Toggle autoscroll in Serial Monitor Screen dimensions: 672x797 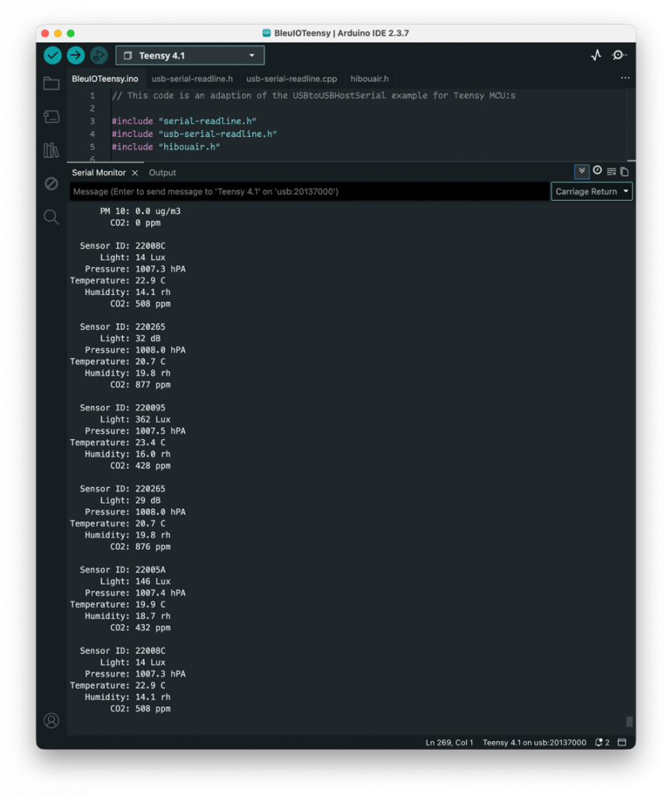pos(582,171)
